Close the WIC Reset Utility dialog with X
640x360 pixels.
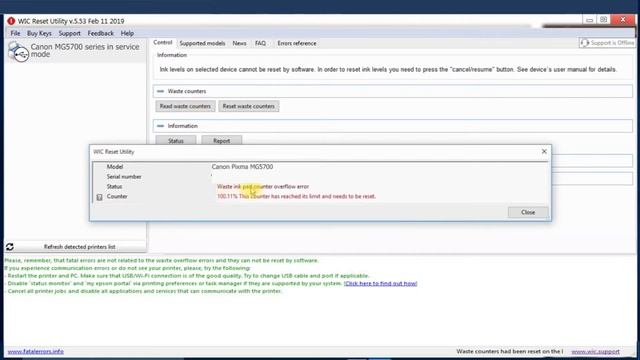coord(544,151)
